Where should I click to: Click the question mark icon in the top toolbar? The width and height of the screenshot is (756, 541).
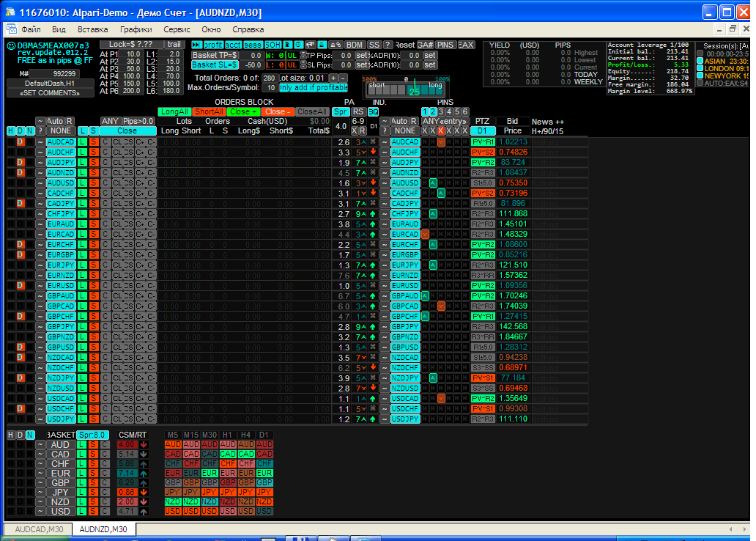(x=388, y=45)
